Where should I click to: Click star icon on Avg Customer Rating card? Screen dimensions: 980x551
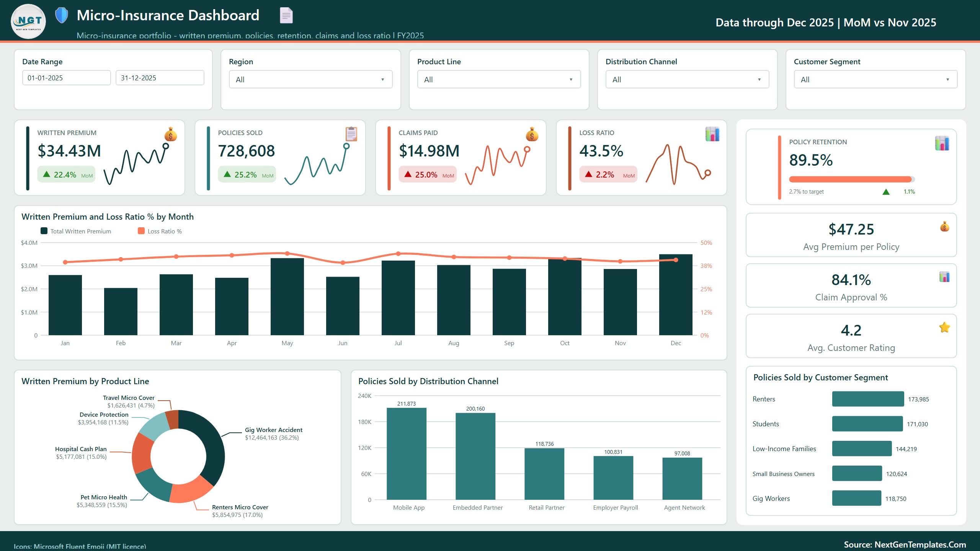pyautogui.click(x=944, y=328)
